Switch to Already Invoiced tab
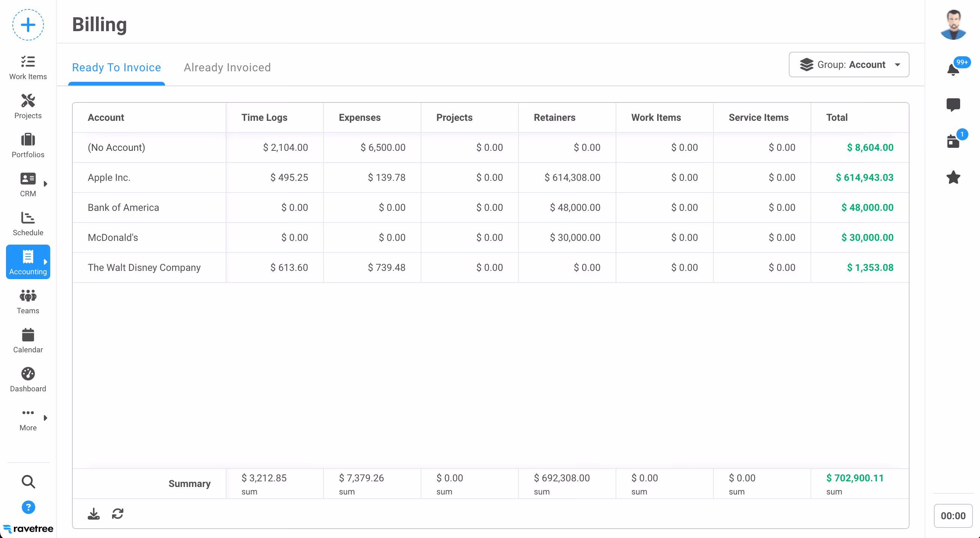Screen dimensions: 980x538 coord(227,68)
